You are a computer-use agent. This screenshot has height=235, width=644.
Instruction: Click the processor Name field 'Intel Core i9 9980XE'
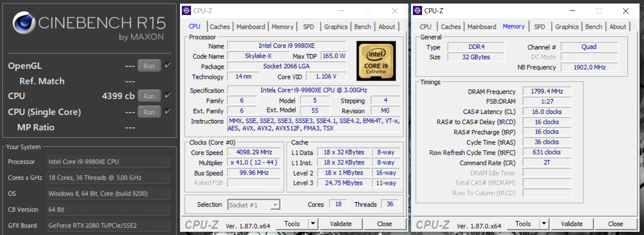point(287,46)
